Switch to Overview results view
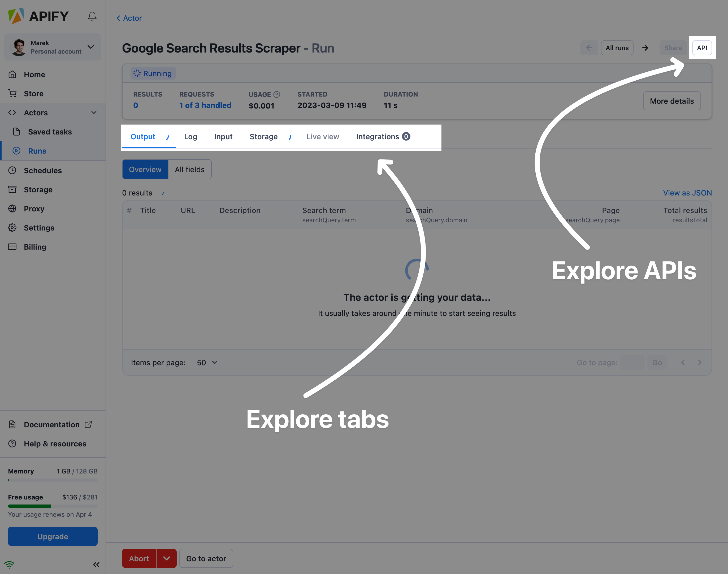Image resolution: width=728 pixels, height=574 pixels. click(145, 169)
